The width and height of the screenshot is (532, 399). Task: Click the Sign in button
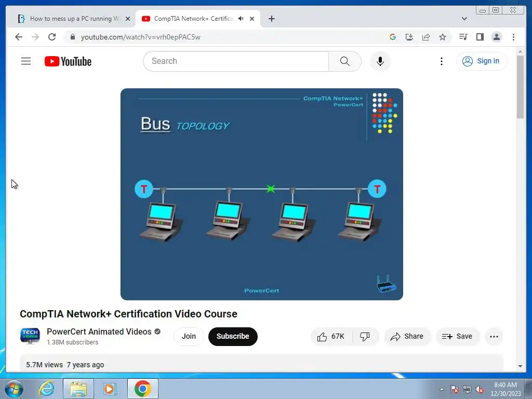pos(482,61)
